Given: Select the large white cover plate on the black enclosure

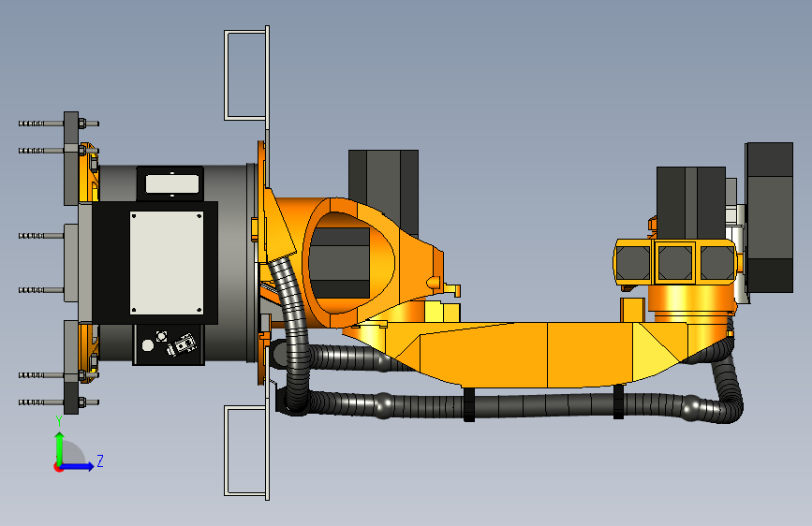Looking at the screenshot, I should pyautogui.click(x=166, y=262).
